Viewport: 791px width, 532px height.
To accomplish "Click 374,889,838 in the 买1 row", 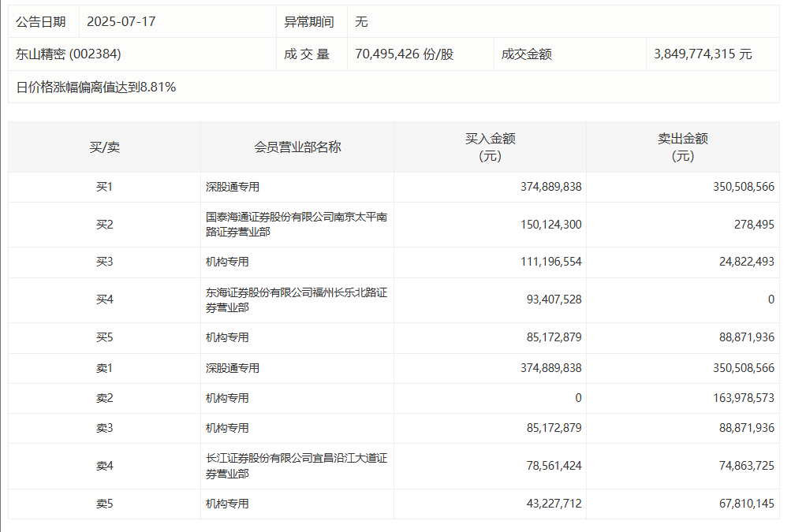I will pos(551,187).
